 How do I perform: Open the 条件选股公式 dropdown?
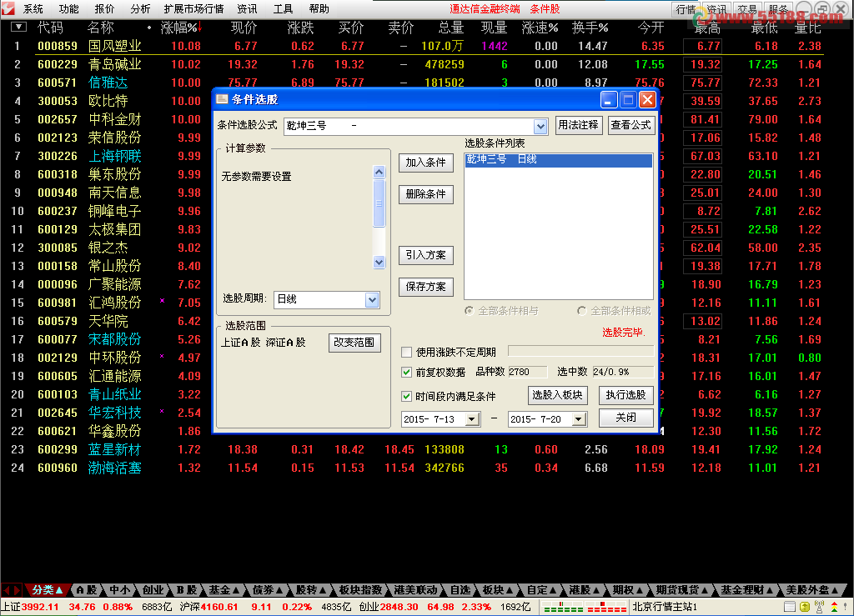(x=540, y=126)
